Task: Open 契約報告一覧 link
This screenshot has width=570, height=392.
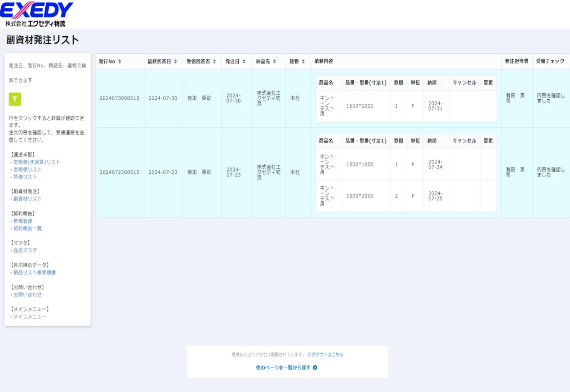Action: pyautogui.click(x=27, y=229)
